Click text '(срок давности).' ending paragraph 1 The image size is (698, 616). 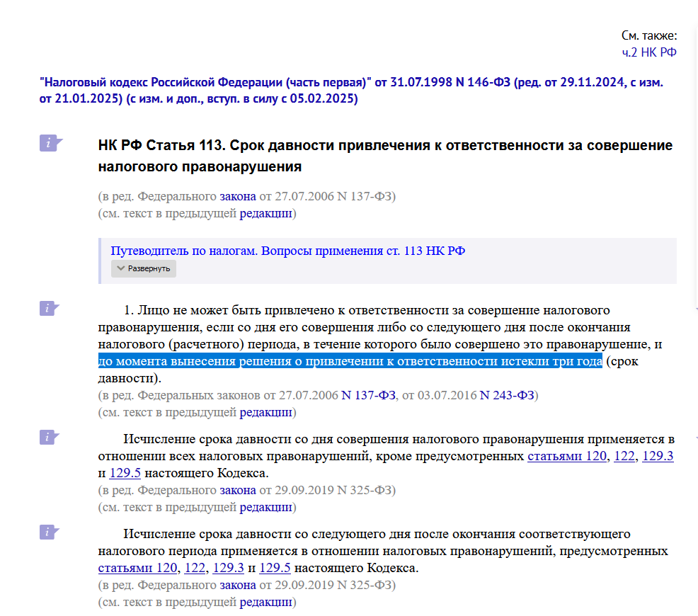368,370
